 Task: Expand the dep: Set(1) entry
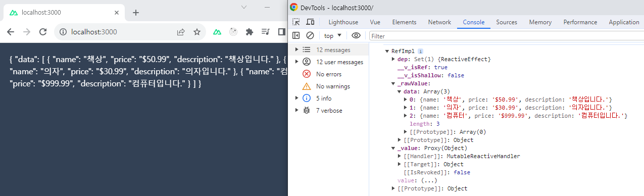(393, 59)
